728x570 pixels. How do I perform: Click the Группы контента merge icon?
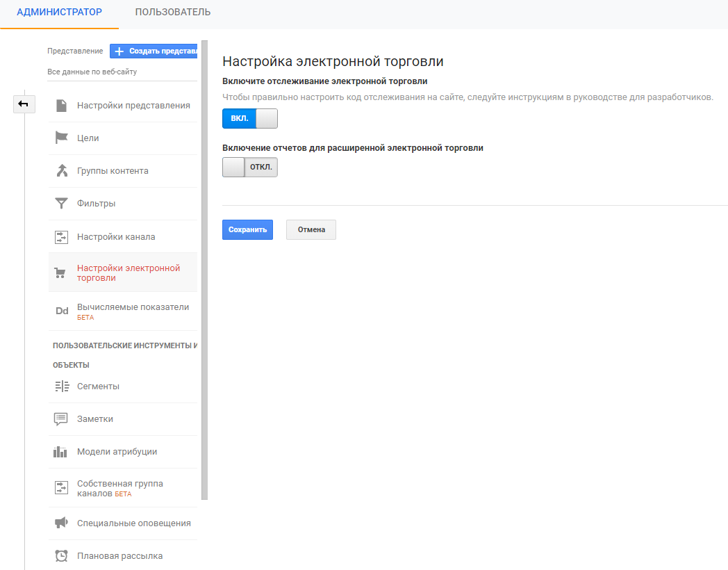62,171
